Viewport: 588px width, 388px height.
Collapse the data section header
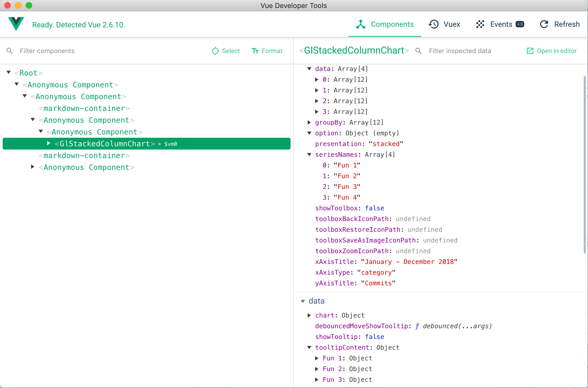pos(303,301)
